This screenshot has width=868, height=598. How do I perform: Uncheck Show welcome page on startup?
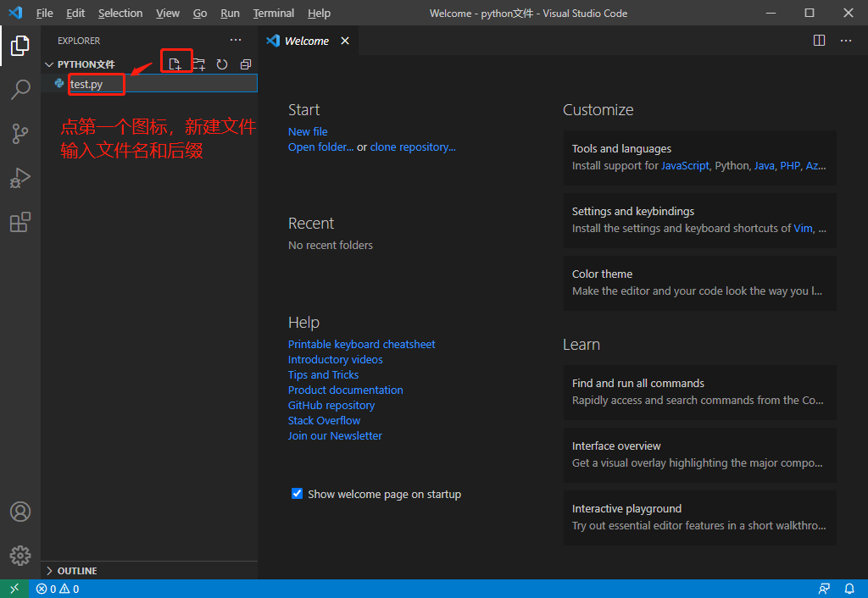coord(298,494)
